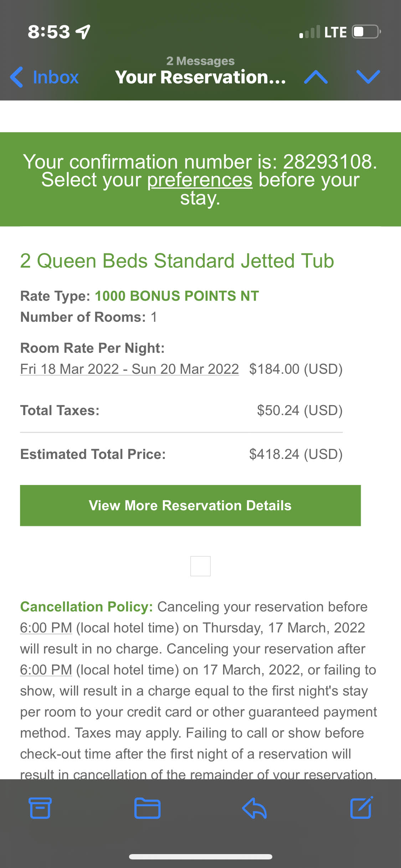Tap the battery indicator icon
Image resolution: width=401 pixels, height=868 pixels.
(366, 32)
